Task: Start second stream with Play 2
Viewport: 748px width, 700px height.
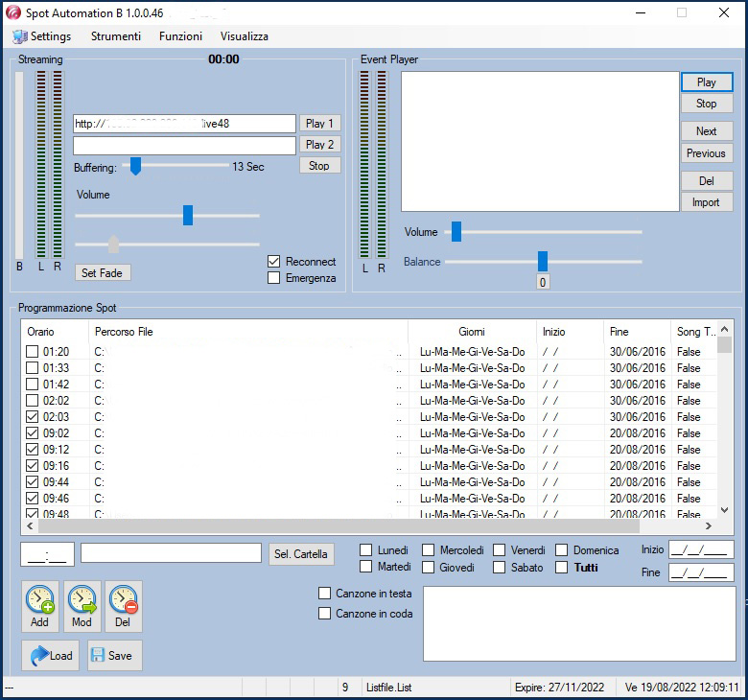Action: pos(319,145)
